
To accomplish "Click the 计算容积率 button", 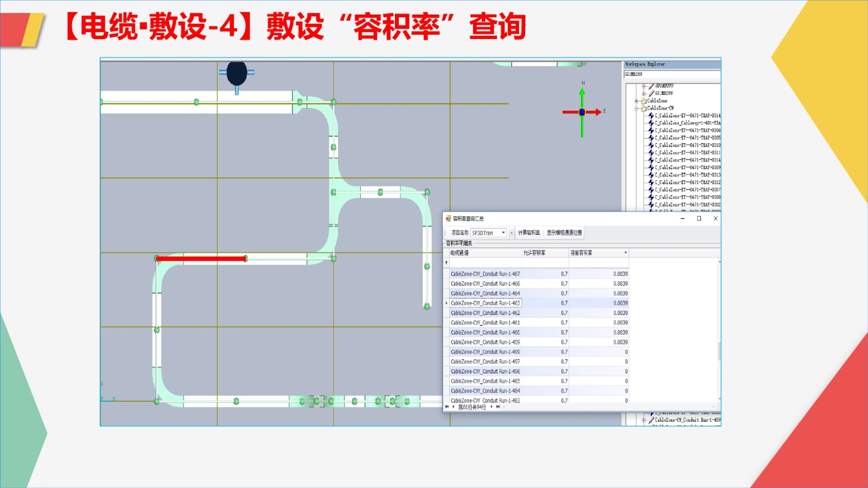I will [x=528, y=233].
